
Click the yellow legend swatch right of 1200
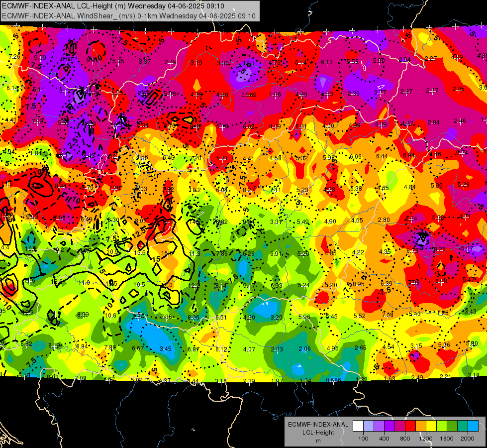[431, 426]
